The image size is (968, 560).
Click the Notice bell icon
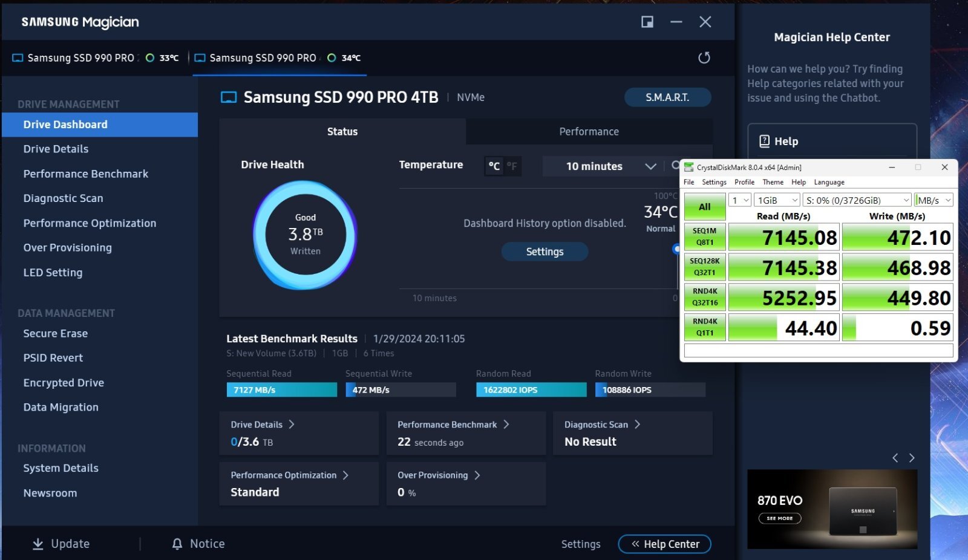pos(177,544)
